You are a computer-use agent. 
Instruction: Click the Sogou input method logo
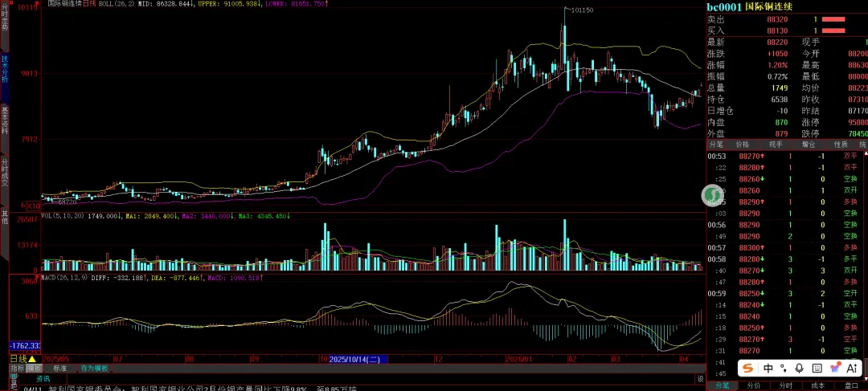tap(748, 368)
